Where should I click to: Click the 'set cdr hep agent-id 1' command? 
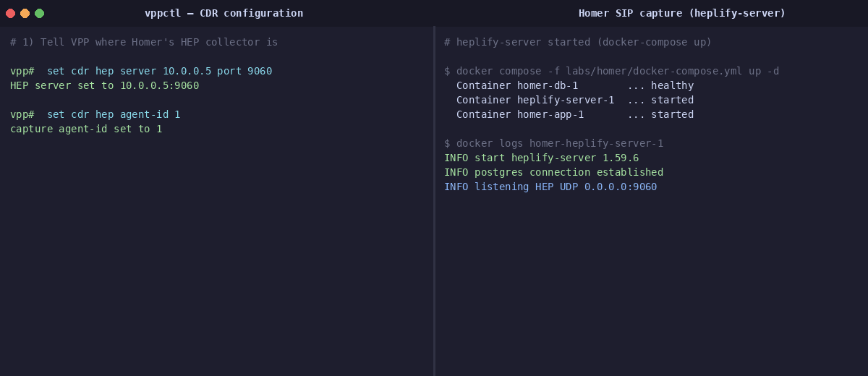tap(114, 114)
